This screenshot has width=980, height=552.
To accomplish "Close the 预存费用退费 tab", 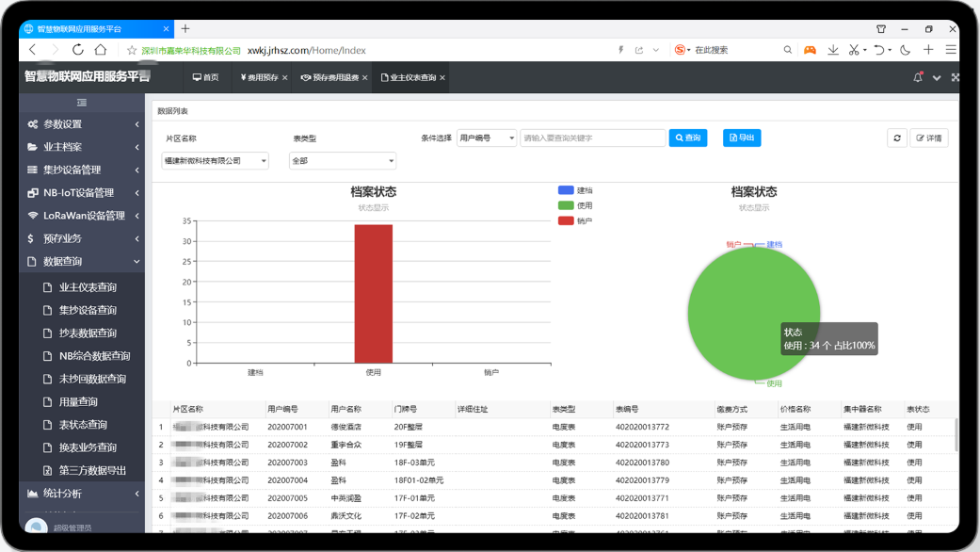I will click(365, 77).
